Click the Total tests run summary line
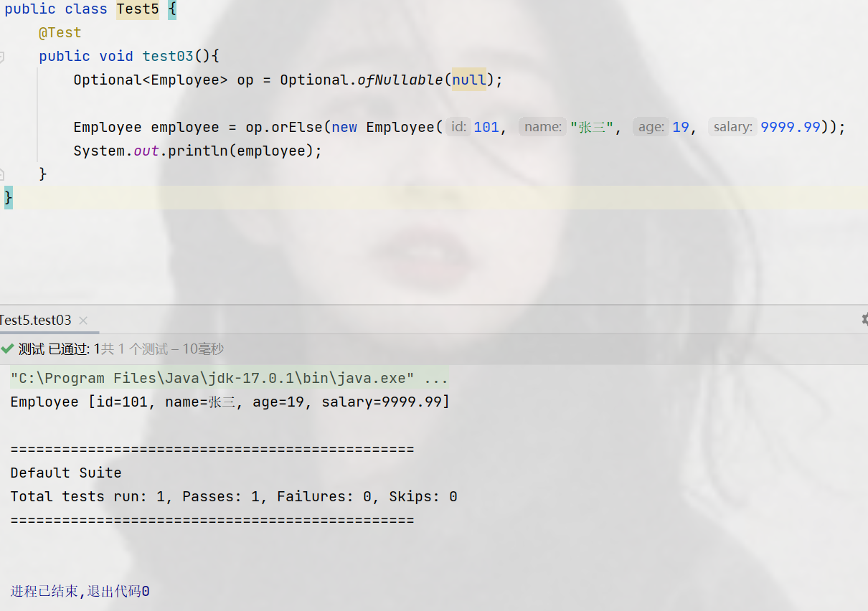 point(234,496)
